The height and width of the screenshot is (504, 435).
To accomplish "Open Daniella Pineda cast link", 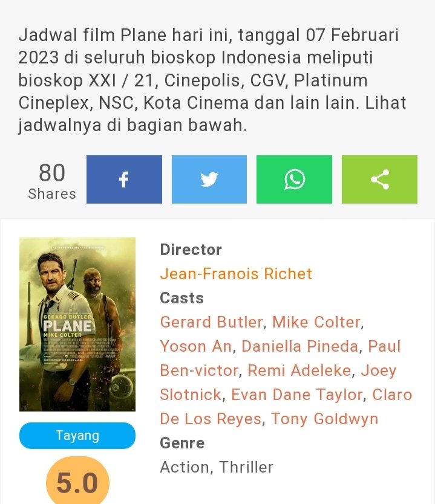I will [300, 346].
